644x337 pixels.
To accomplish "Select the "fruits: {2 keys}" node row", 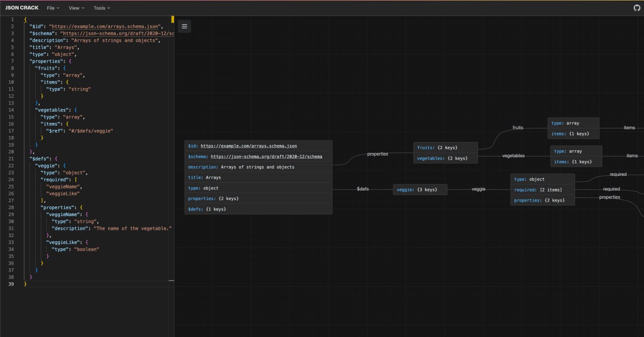I will point(445,148).
